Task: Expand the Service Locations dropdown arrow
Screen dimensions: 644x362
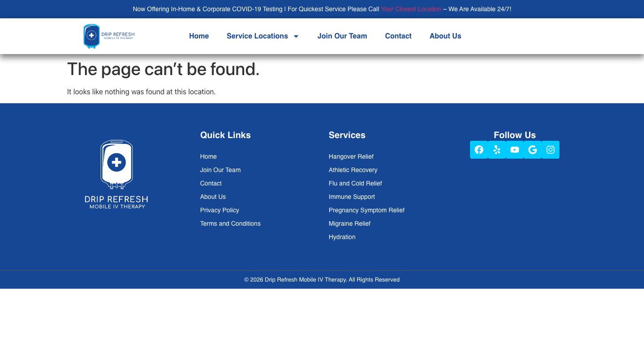Action: pyautogui.click(x=296, y=36)
